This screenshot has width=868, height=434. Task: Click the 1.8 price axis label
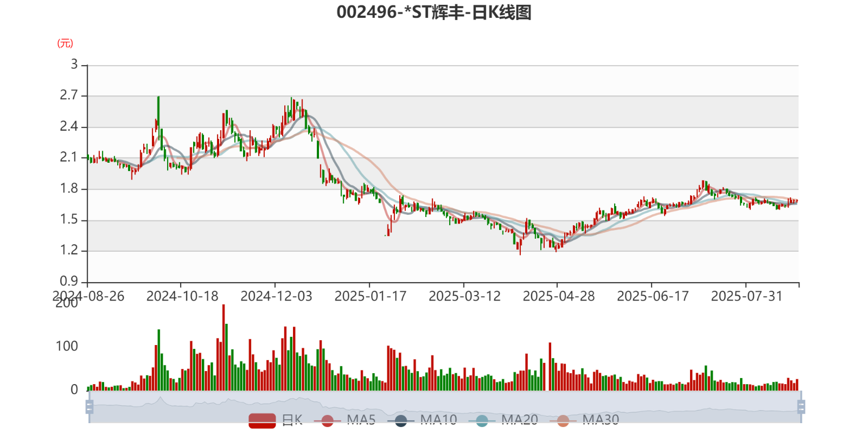(x=69, y=189)
